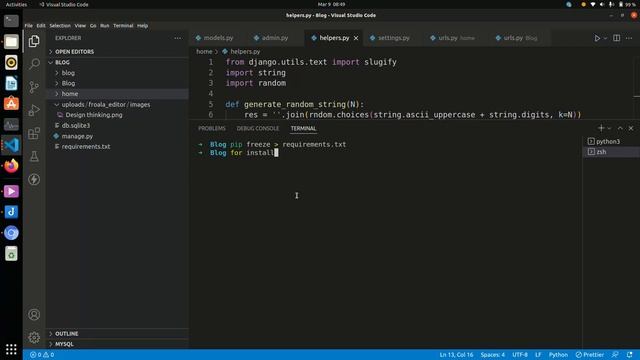Image resolution: width=640 pixels, height=360 pixels.
Task: Split the editor to the right
Action: pyautogui.click(x=617, y=38)
